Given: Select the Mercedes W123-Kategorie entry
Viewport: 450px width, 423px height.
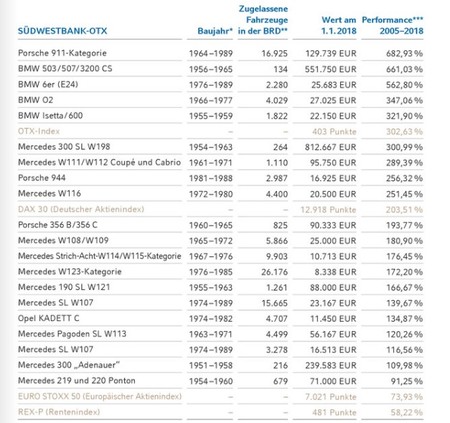Looking at the screenshot, I should click(x=70, y=272).
